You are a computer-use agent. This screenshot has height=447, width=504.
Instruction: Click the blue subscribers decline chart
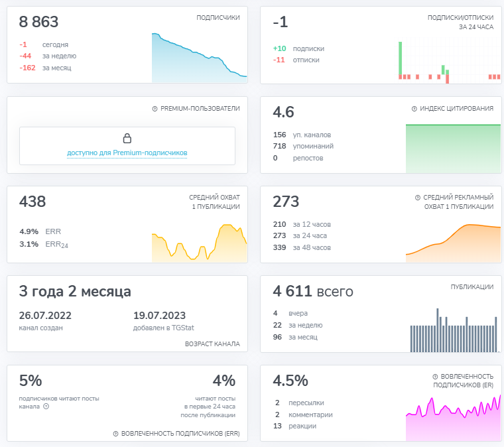(200, 58)
